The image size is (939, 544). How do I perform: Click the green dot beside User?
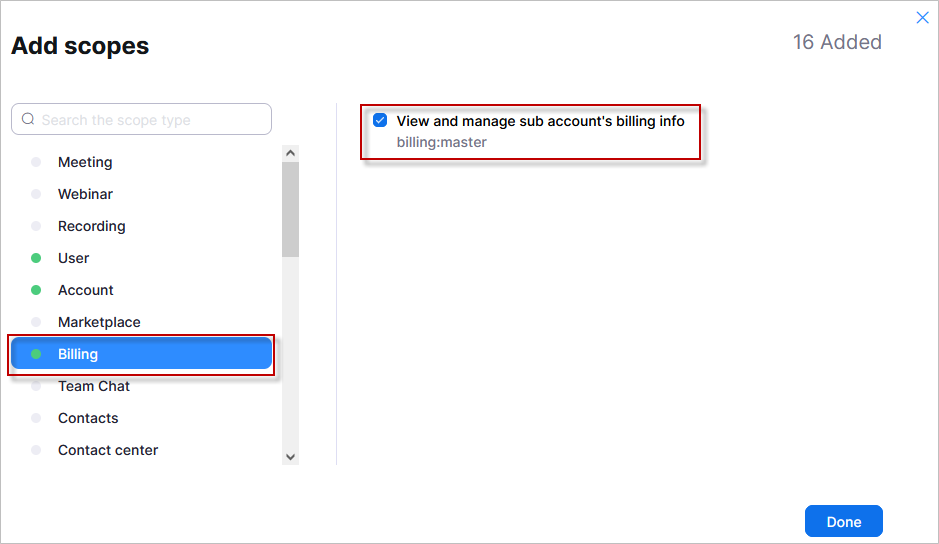coord(36,258)
